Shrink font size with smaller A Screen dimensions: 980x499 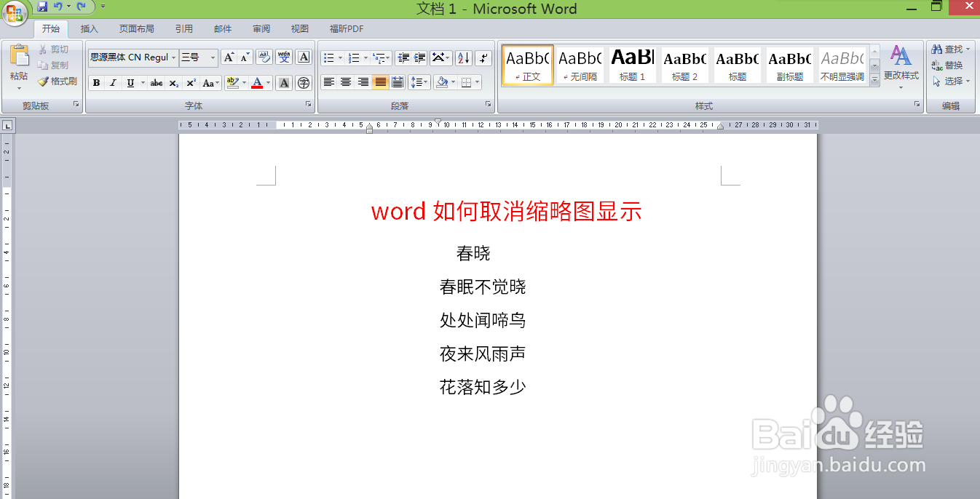coord(245,57)
